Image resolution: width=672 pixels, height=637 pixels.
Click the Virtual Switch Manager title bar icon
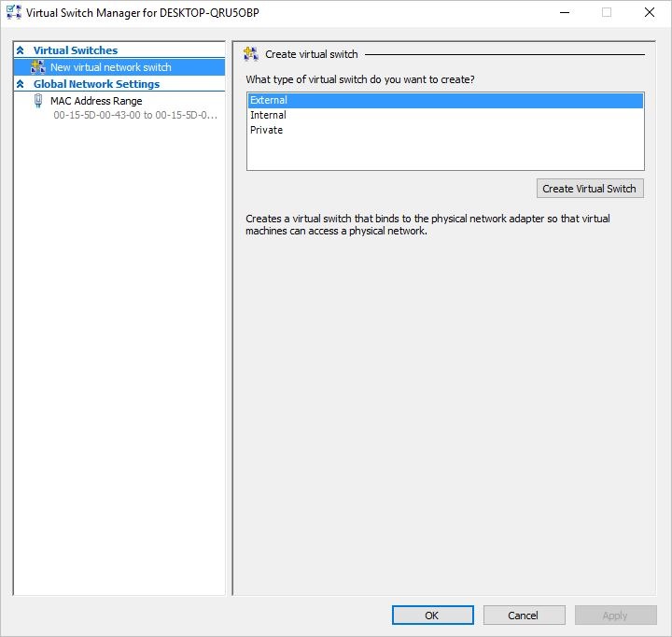click(x=13, y=13)
